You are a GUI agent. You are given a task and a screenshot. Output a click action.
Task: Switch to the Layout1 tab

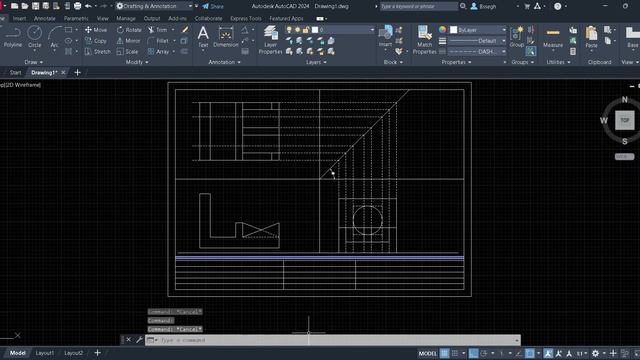(44, 353)
